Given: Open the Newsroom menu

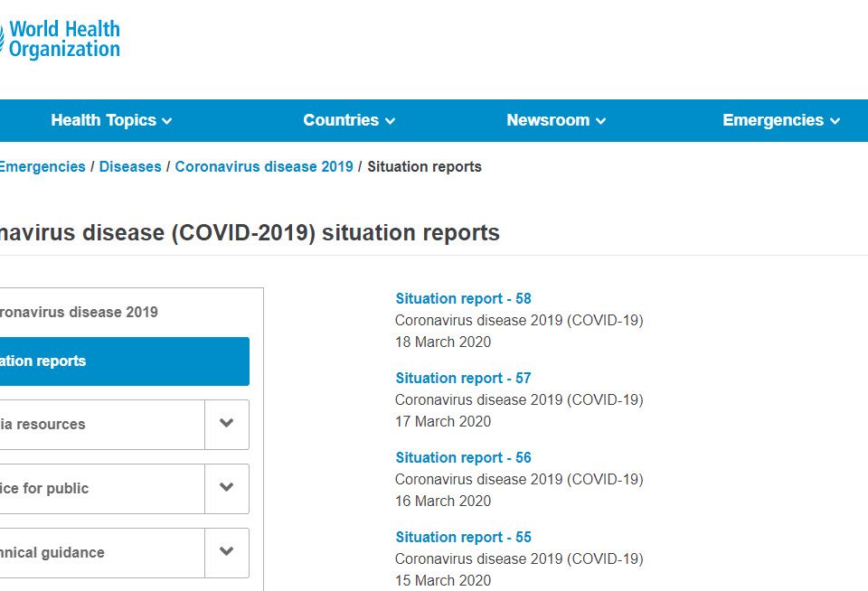Looking at the screenshot, I should coord(556,120).
